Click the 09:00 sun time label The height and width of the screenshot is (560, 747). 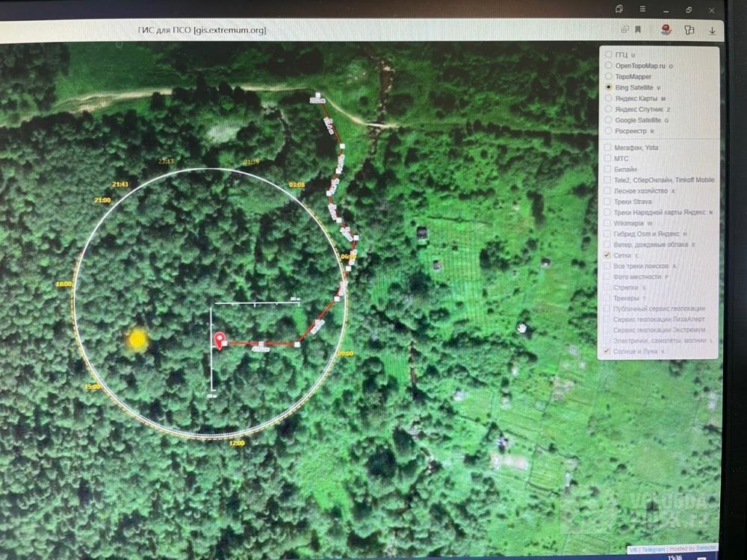point(345,353)
